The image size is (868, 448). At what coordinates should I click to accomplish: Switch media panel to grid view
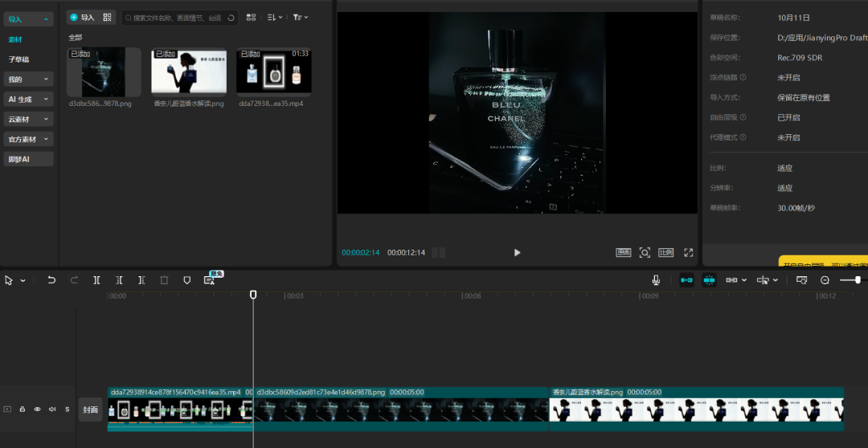click(251, 17)
